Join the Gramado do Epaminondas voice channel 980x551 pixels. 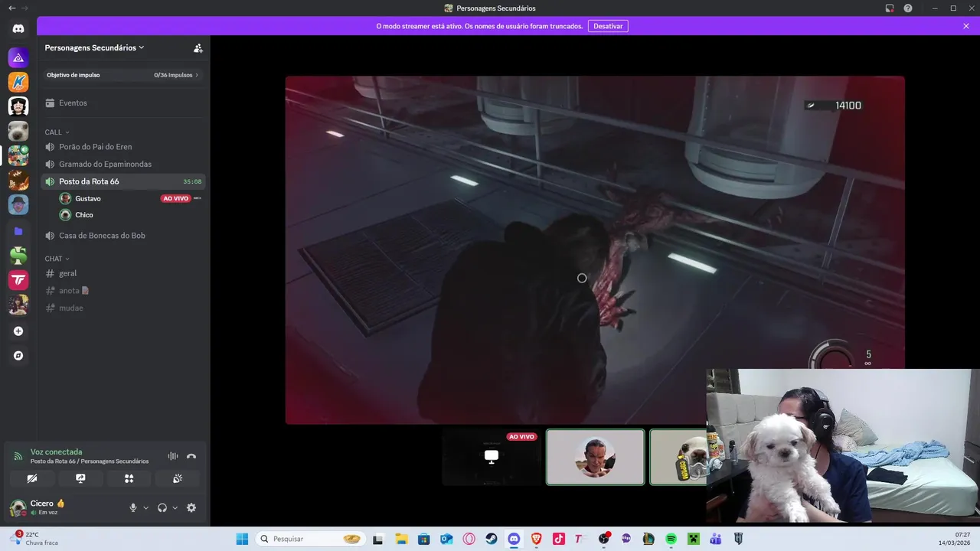click(x=123, y=164)
